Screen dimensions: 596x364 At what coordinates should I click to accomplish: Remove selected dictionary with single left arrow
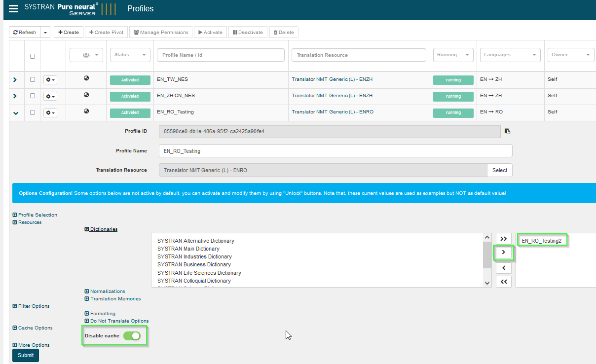(x=503, y=268)
